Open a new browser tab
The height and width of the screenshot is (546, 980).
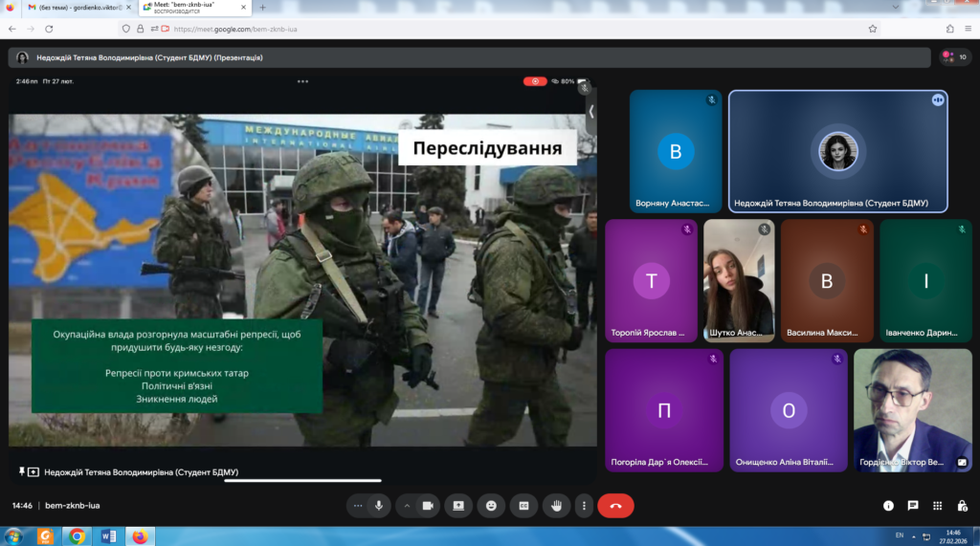263,8
